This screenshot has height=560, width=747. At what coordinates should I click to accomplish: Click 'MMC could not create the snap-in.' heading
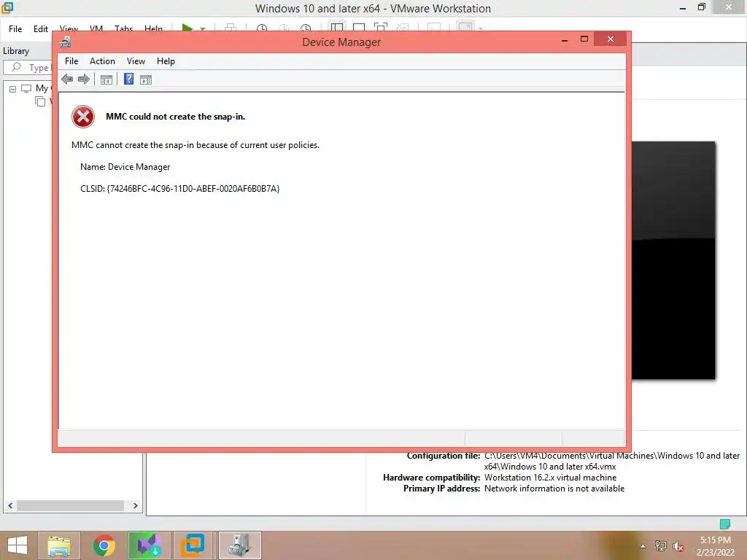point(175,117)
